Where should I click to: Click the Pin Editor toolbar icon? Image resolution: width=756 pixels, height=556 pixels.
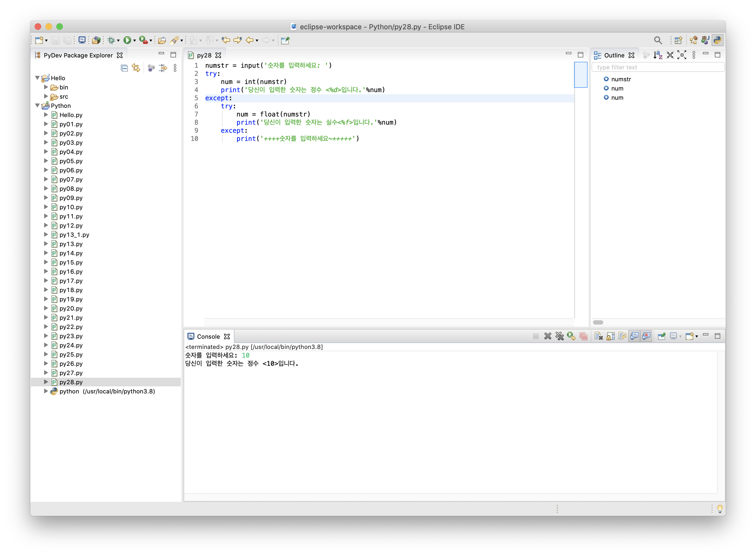(285, 40)
